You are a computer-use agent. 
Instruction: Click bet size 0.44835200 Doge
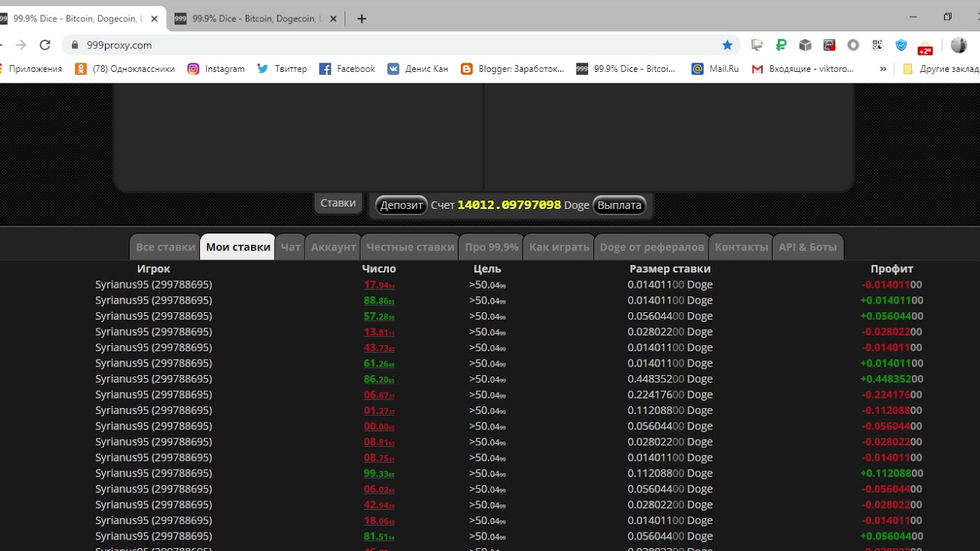tap(670, 379)
